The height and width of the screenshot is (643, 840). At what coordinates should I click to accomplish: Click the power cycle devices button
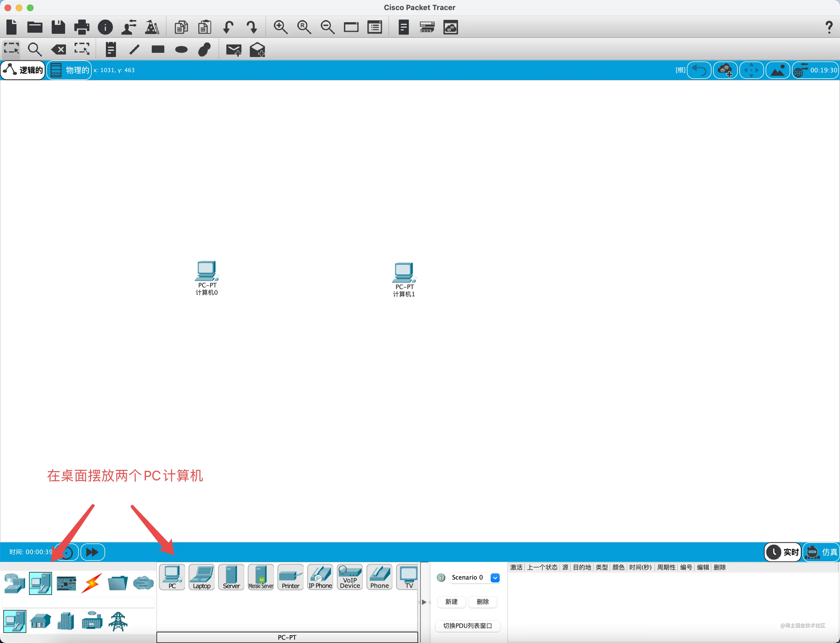[67, 552]
